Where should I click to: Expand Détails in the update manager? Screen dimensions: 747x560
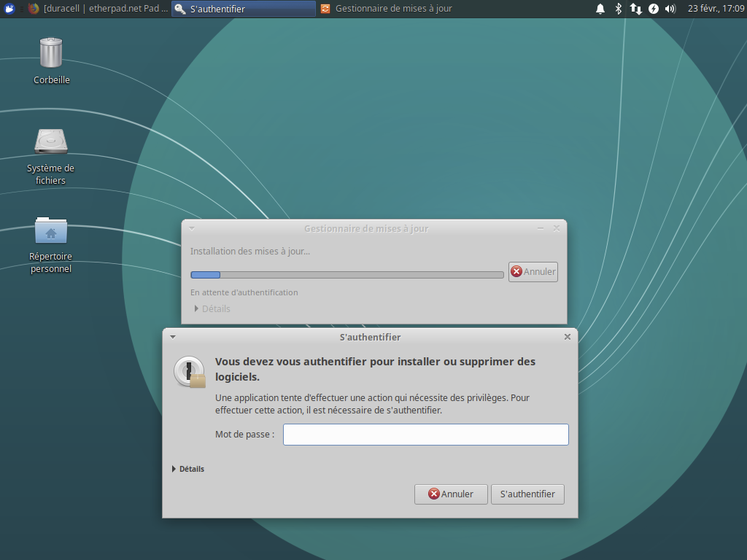pyautogui.click(x=212, y=308)
